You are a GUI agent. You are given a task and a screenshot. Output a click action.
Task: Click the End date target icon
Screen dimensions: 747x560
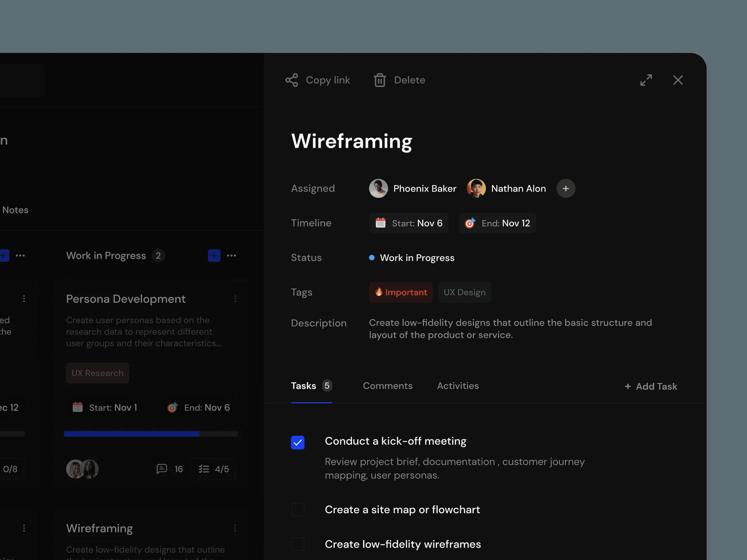pos(470,223)
